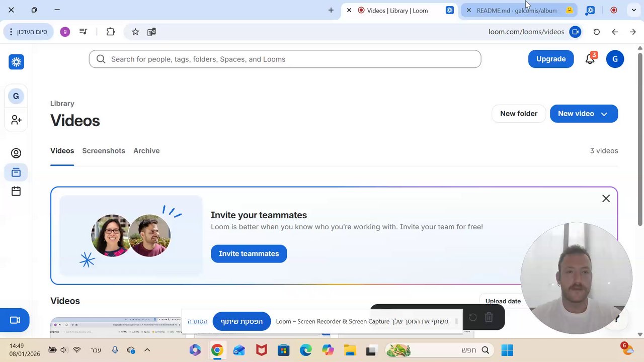Open the tab search dropdown chevron
Screen dimensions: 644x362
point(634,10)
